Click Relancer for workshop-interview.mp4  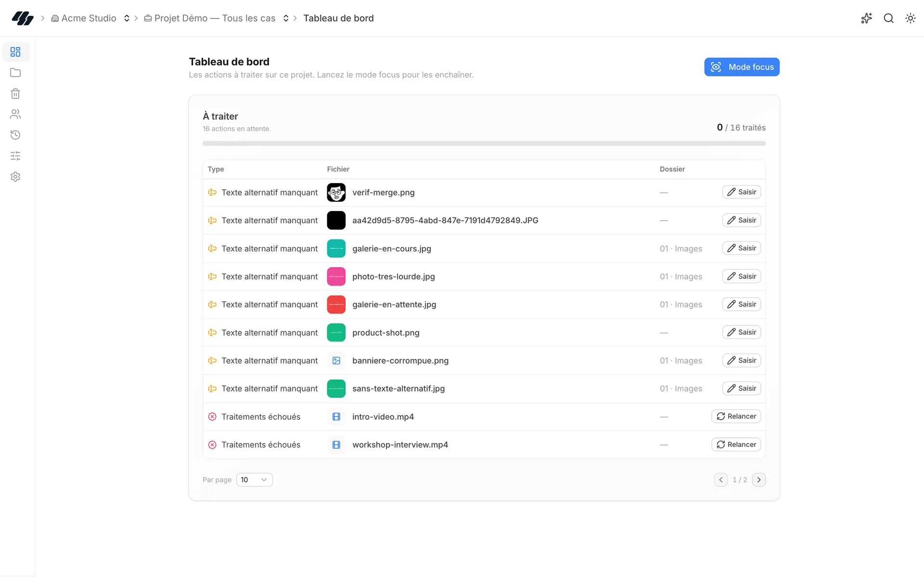click(x=736, y=445)
